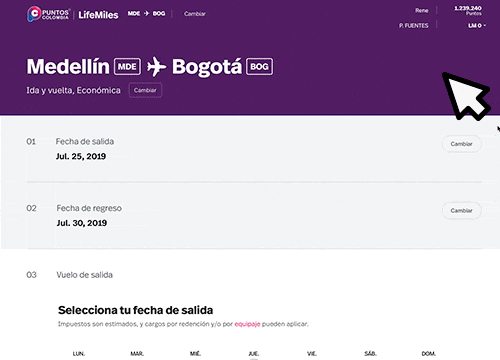The height and width of the screenshot is (360, 500).
Task: Open the equipaje link
Action: click(247, 324)
